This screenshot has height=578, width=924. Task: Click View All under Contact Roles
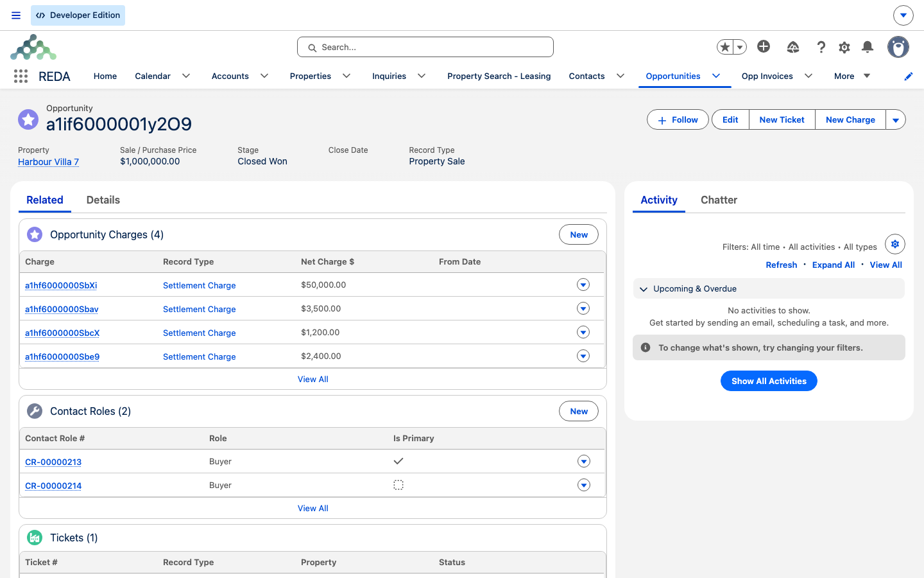(313, 508)
